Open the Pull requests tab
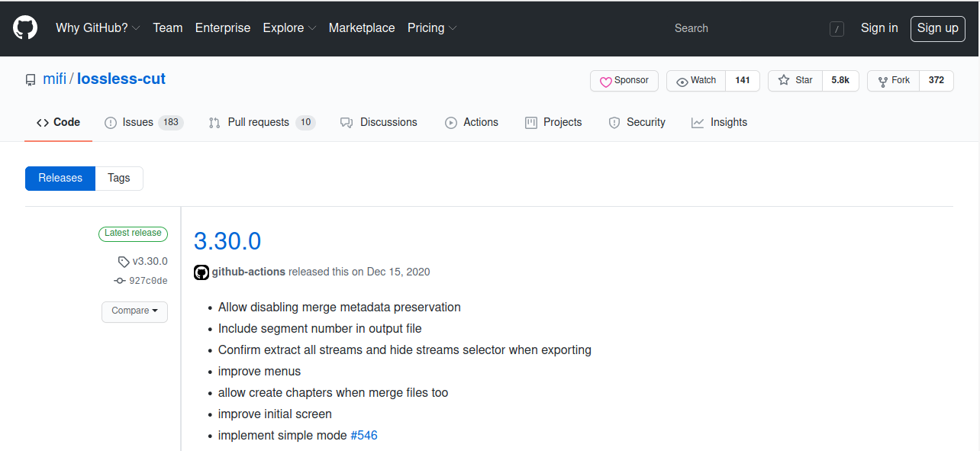 click(x=261, y=123)
